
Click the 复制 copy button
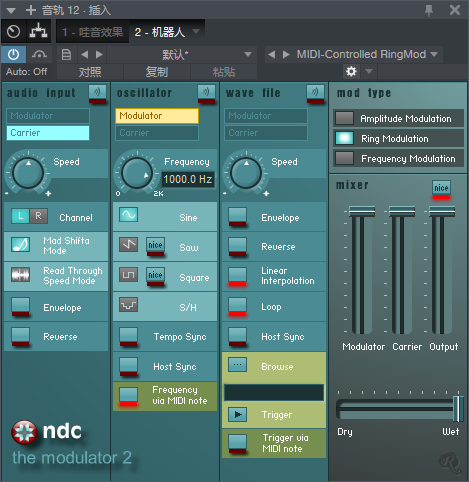(x=157, y=72)
